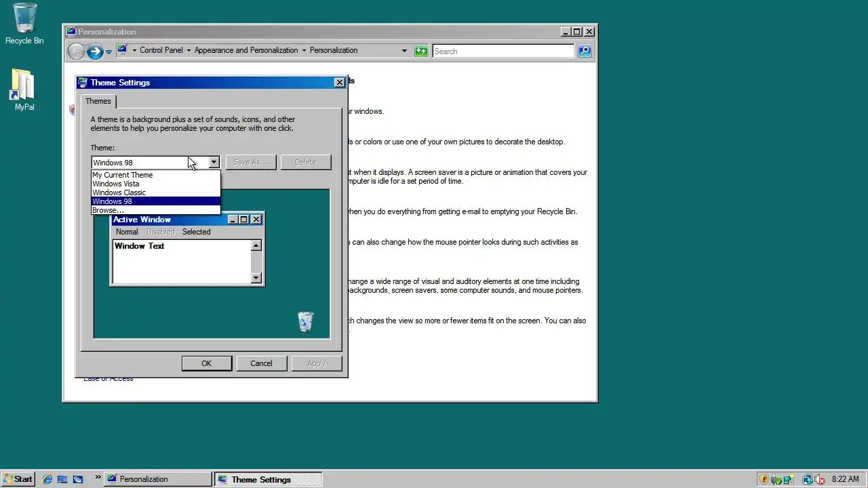This screenshot has height=488, width=868.
Task: Open the MyPal desktop shortcut
Action: point(24,89)
